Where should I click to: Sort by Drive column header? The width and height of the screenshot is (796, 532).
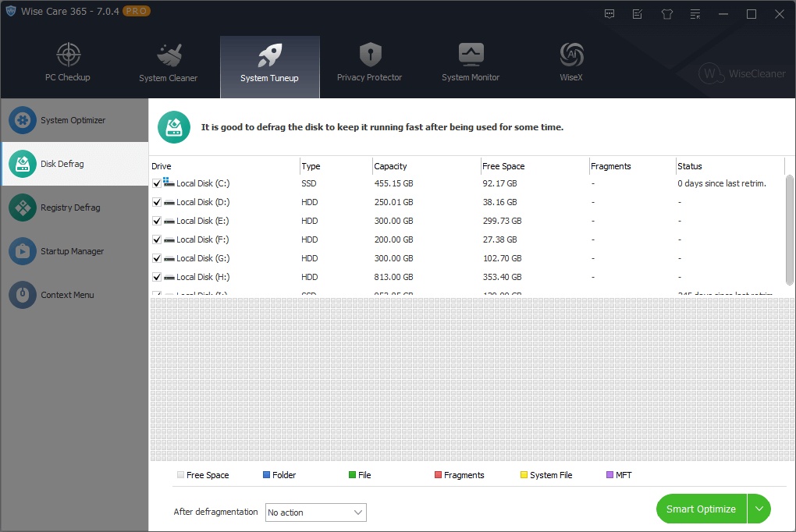coord(225,166)
